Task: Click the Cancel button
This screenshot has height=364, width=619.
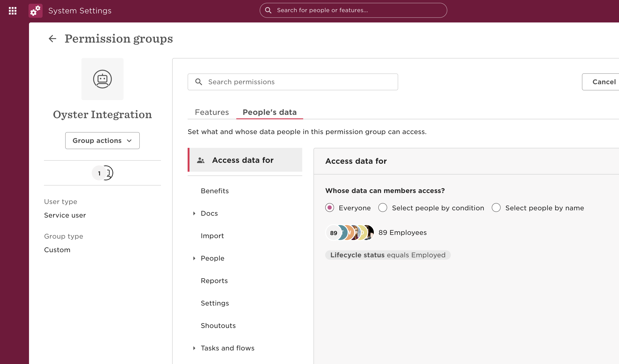Action: pos(604,82)
